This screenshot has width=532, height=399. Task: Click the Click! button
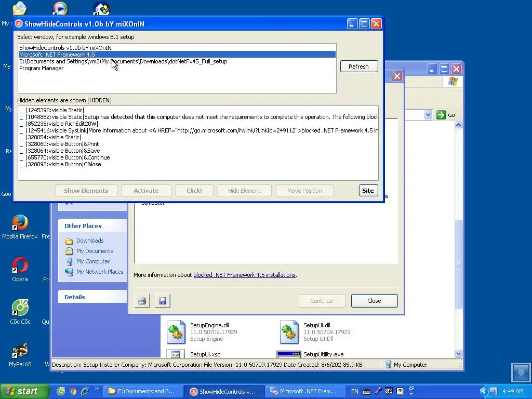pos(194,191)
